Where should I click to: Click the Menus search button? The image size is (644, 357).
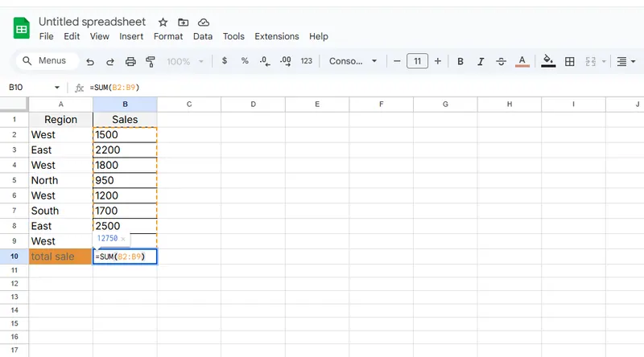point(46,61)
